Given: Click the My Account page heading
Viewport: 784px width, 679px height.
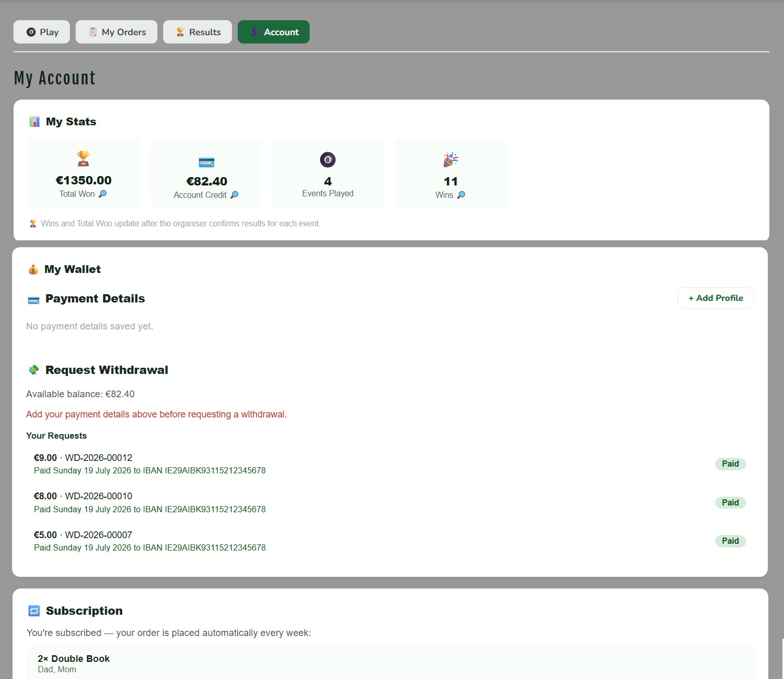Looking at the screenshot, I should point(55,78).
